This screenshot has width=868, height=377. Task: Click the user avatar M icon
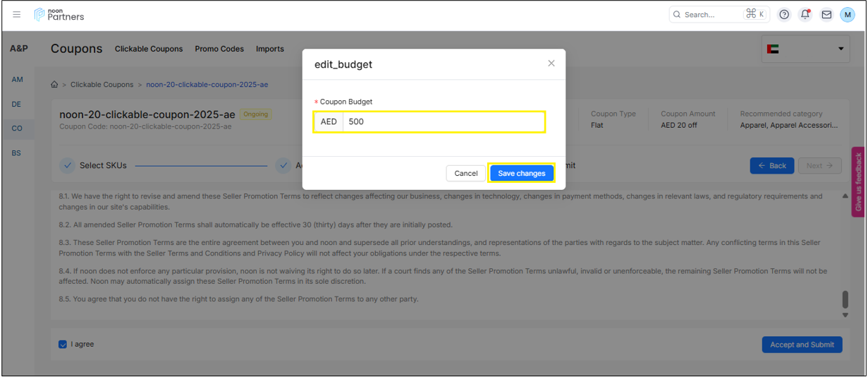847,14
